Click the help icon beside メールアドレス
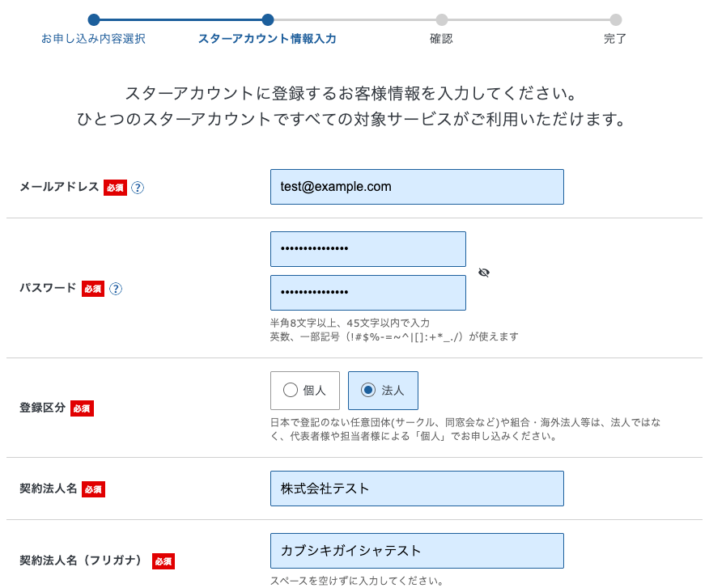Screen dimensions: 709x588 click(x=138, y=188)
